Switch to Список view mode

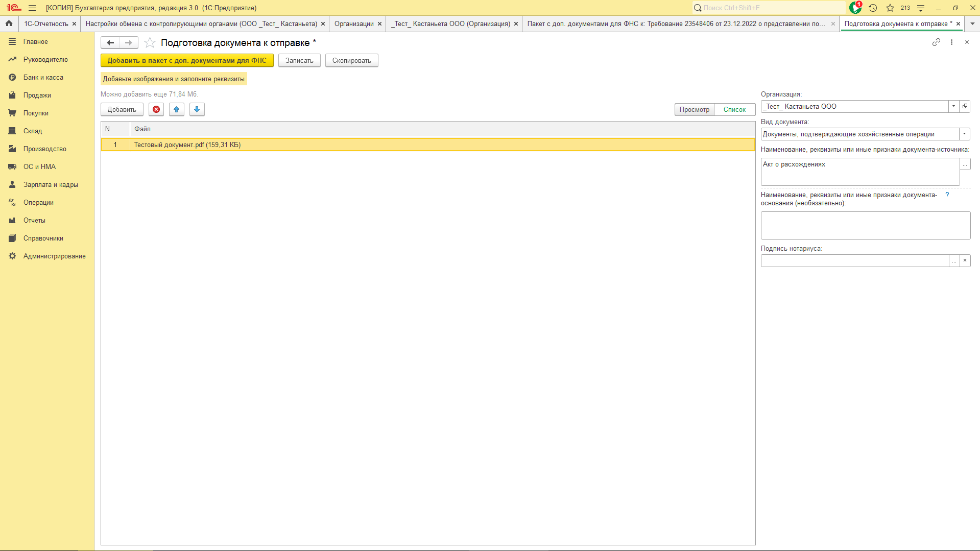pos(734,109)
